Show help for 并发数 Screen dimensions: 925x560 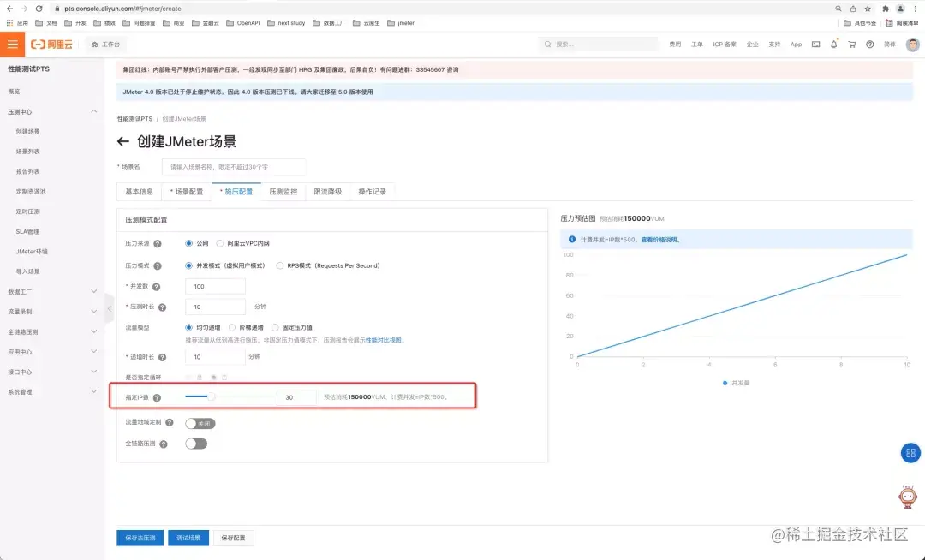point(157,287)
